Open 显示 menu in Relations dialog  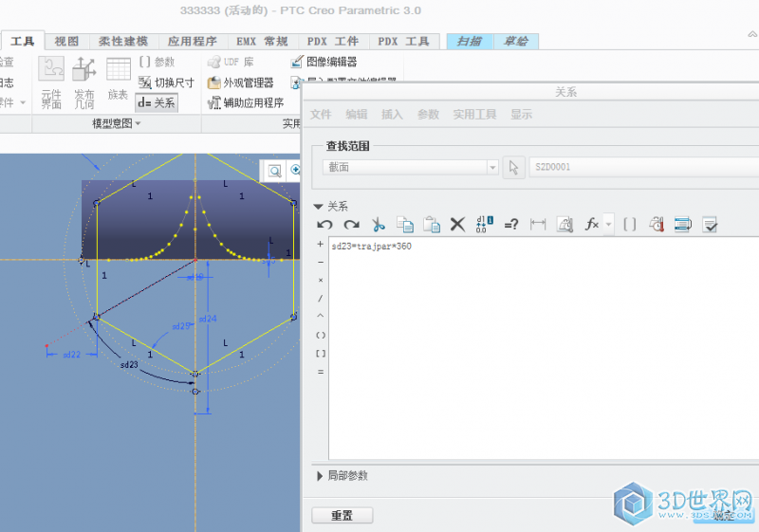tap(521, 115)
